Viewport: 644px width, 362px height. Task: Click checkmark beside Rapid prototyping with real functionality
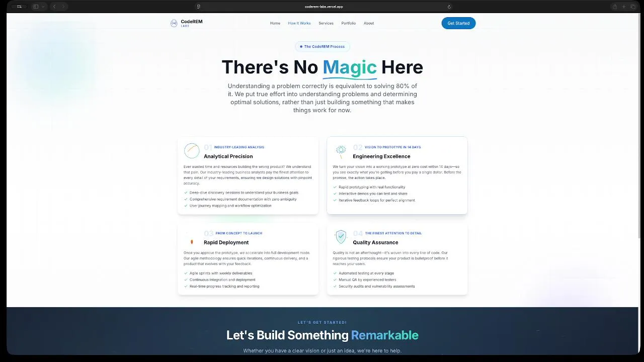pos(335,187)
